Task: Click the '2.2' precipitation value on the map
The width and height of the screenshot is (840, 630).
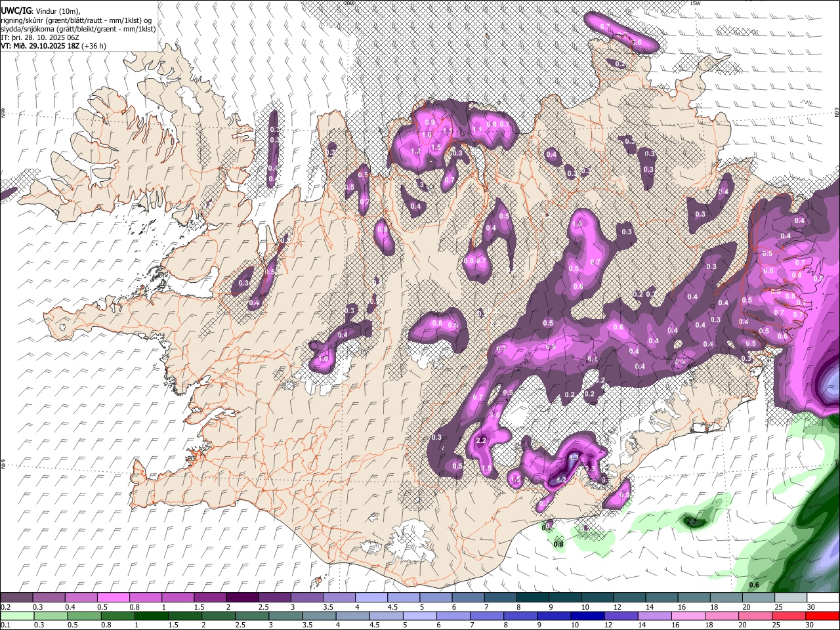Action: tap(480, 440)
